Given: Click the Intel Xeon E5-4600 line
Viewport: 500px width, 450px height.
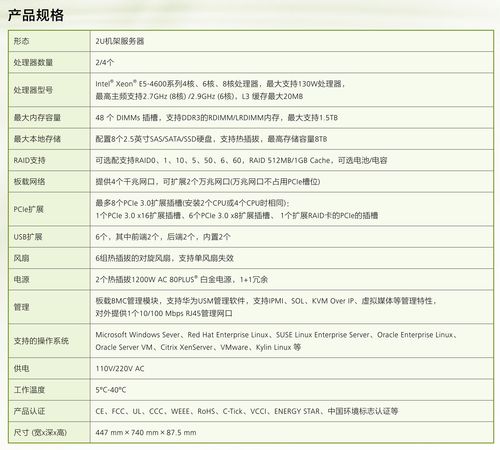Looking at the screenshot, I should click(220, 83).
